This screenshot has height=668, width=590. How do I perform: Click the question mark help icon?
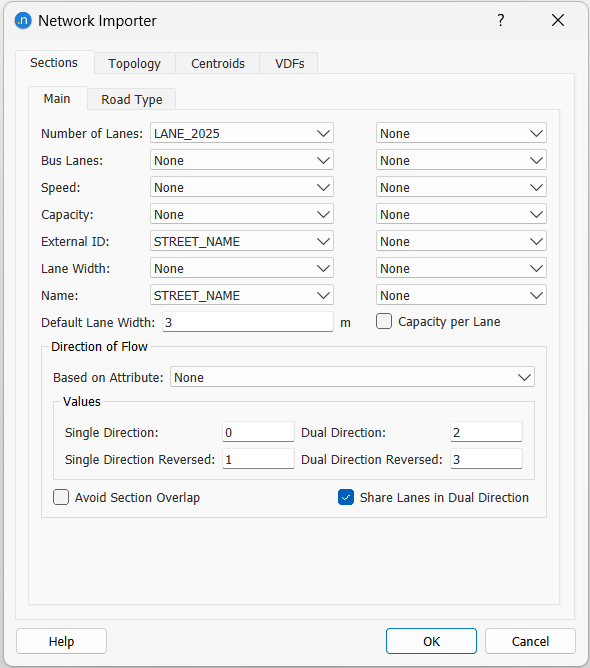(x=501, y=20)
